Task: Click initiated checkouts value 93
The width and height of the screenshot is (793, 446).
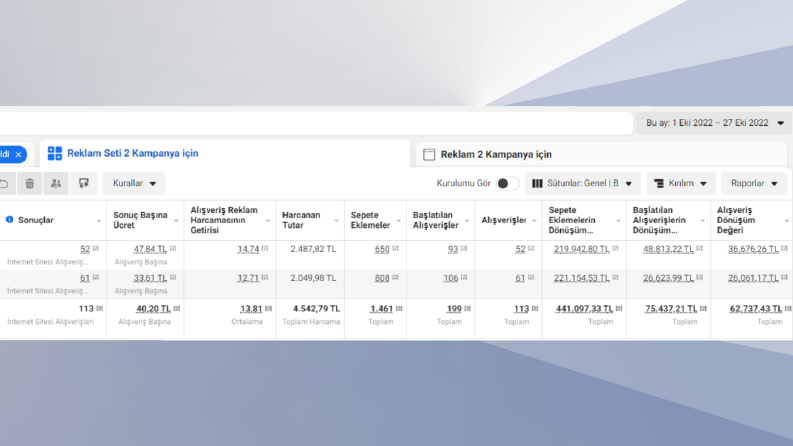Action: tap(453, 249)
